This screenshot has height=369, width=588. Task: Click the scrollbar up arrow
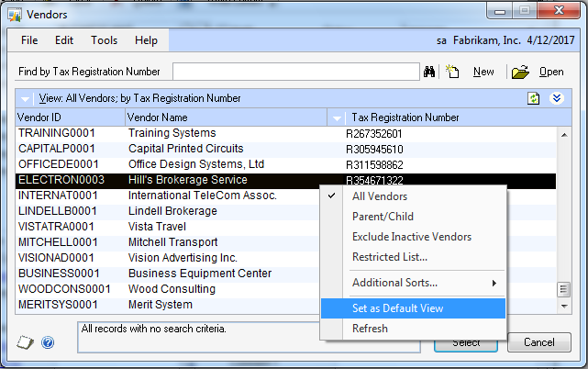564,135
